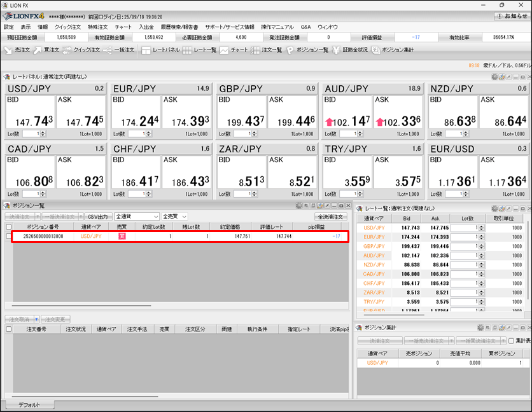Open ポジション一覧 from the toolbar
This screenshot has width=532, height=412.
(x=308, y=50)
